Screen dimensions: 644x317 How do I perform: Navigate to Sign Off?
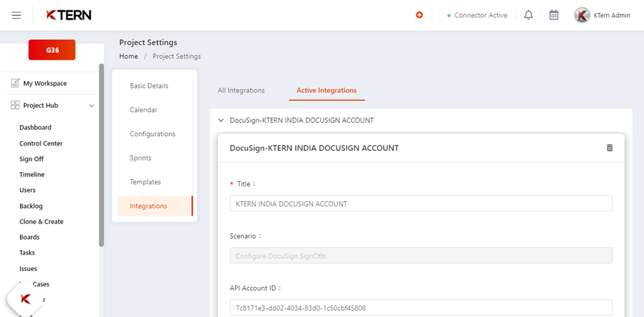32,158
